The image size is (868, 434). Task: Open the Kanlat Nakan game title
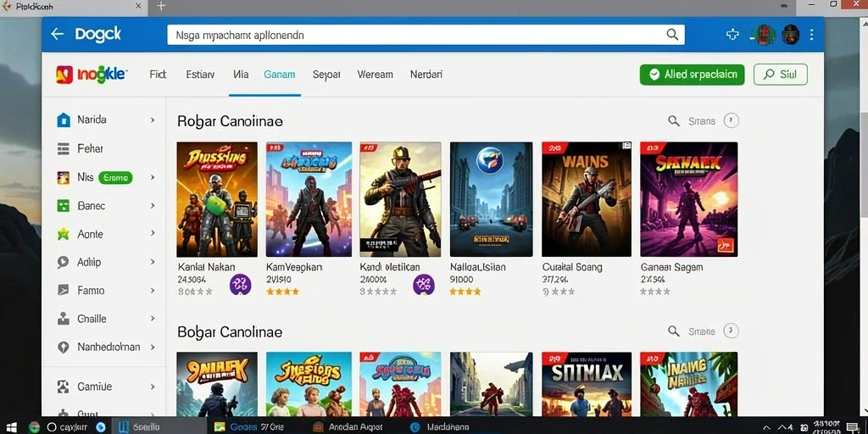point(206,267)
